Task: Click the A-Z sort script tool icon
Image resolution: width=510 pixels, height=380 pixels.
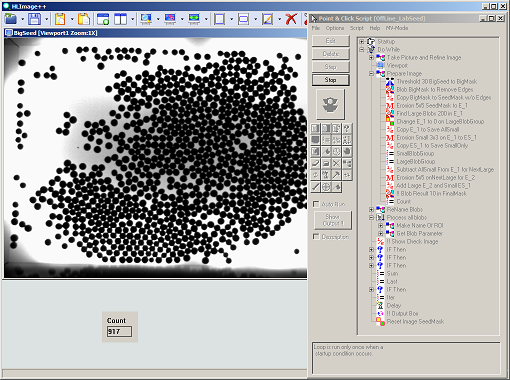Action: click(347, 140)
